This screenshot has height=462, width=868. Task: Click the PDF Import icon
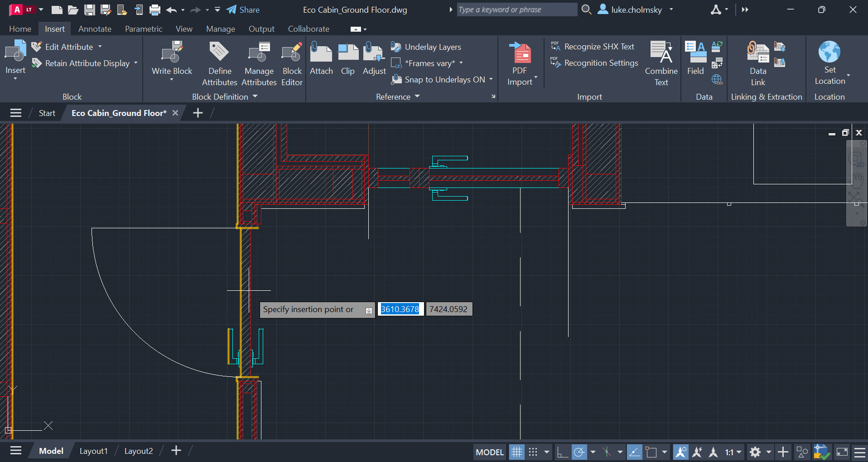[520, 54]
